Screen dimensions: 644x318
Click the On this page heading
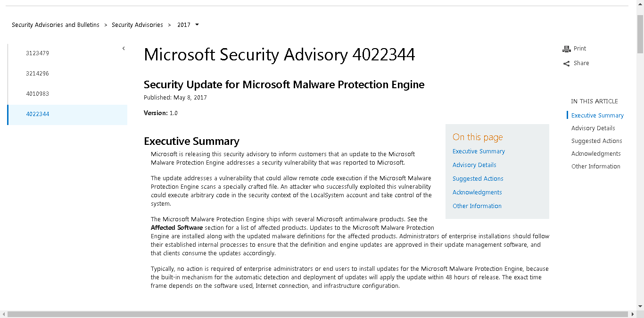pyautogui.click(x=478, y=137)
